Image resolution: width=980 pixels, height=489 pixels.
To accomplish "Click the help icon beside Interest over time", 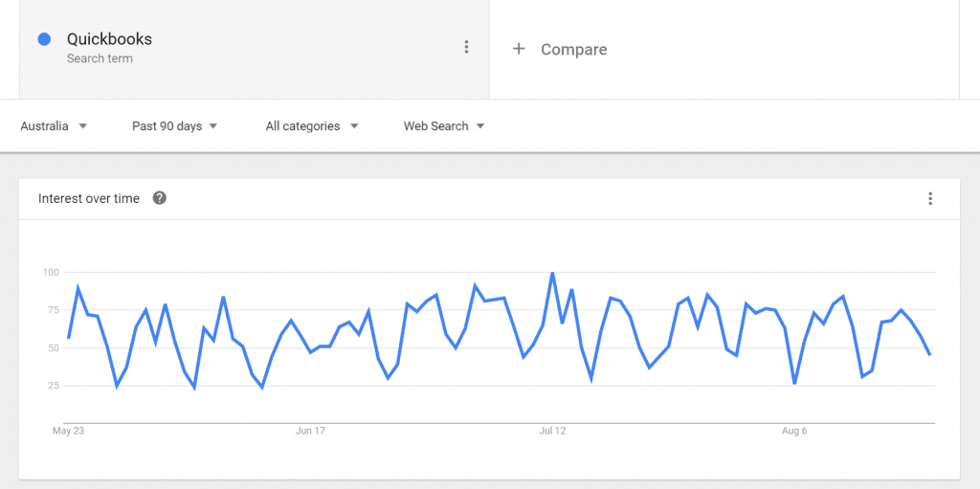I will (160, 198).
